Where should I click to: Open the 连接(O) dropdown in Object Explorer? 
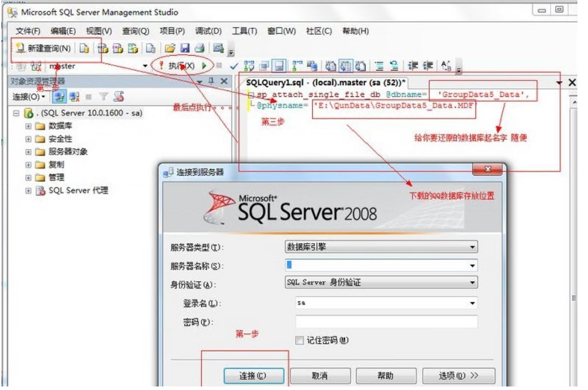[x=29, y=97]
